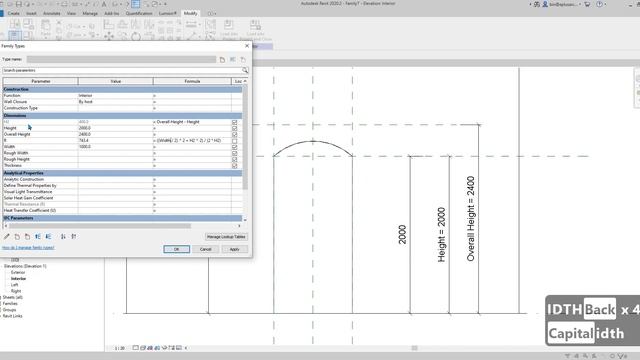
Task: Open the Manage ribbon tab
Action: click(x=90, y=13)
